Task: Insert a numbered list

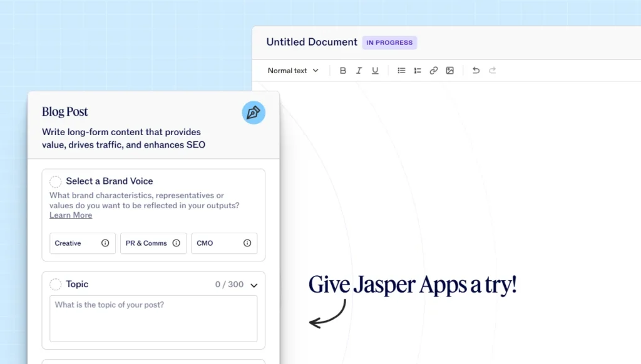Action: [417, 70]
